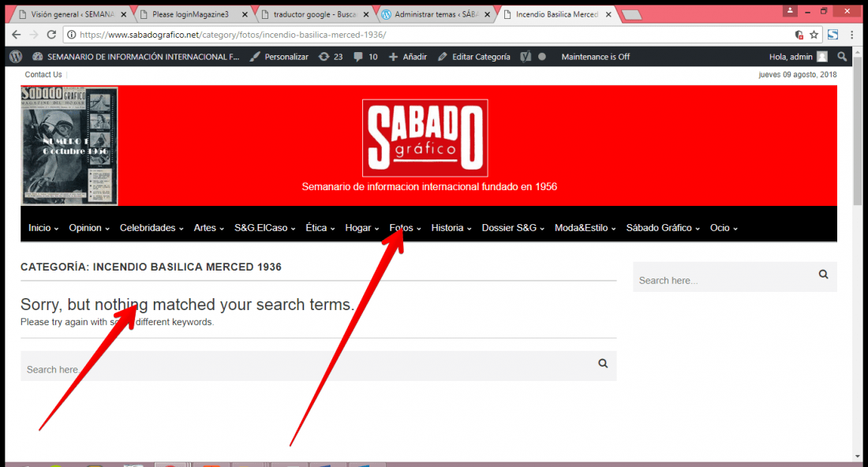Expand the Hogar menu
868x467 pixels.
[362, 227]
